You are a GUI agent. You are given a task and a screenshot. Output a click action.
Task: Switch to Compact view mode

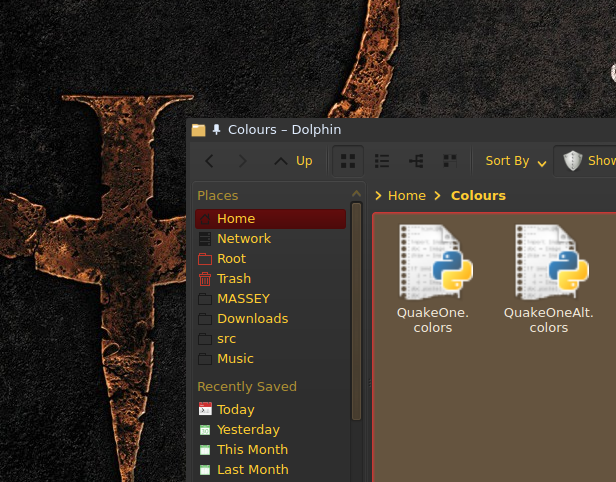[382, 161]
